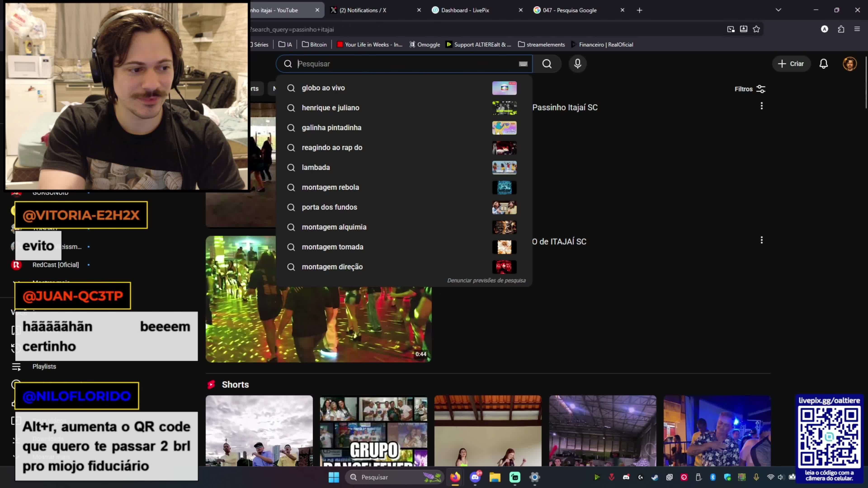Open the 'Passinho Itajaí SC' video title

[565, 108]
